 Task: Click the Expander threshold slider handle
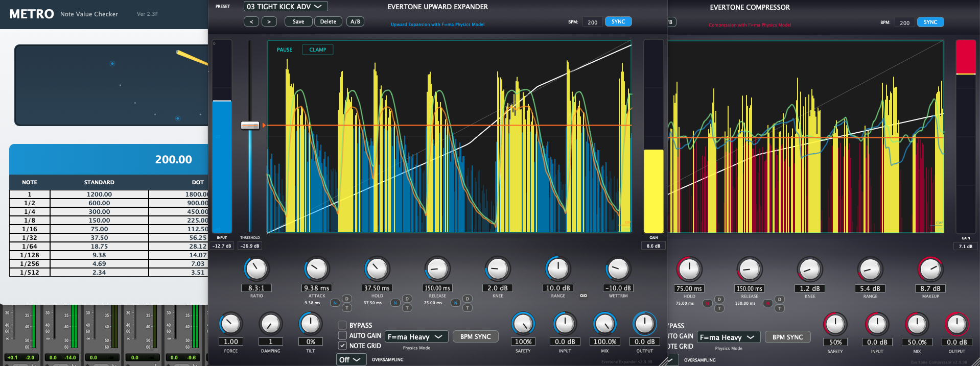(250, 125)
